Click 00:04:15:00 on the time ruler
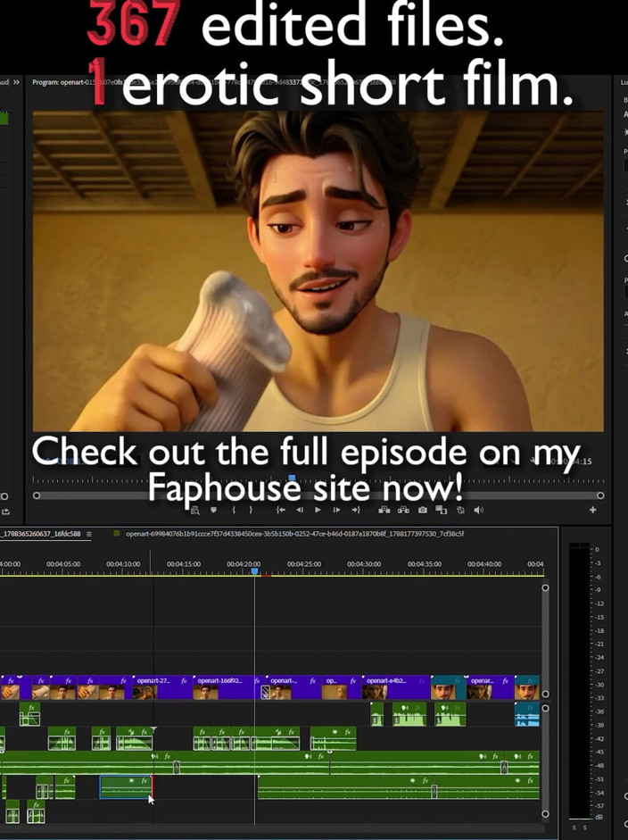Screen dimensions: 628x840 click(184, 564)
